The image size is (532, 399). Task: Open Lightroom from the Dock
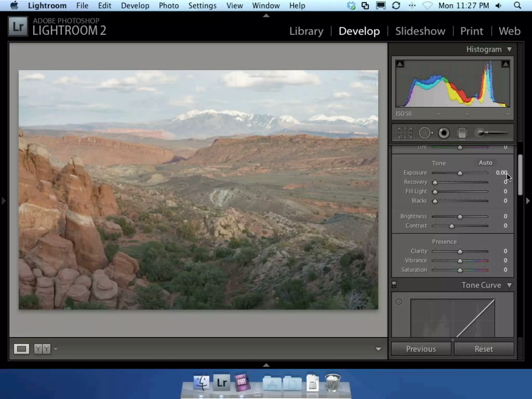(x=222, y=383)
